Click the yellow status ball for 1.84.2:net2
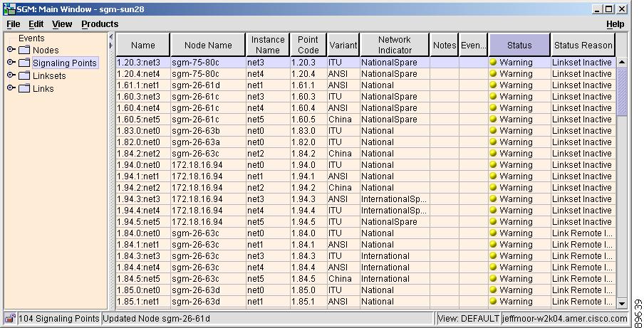 (493, 154)
